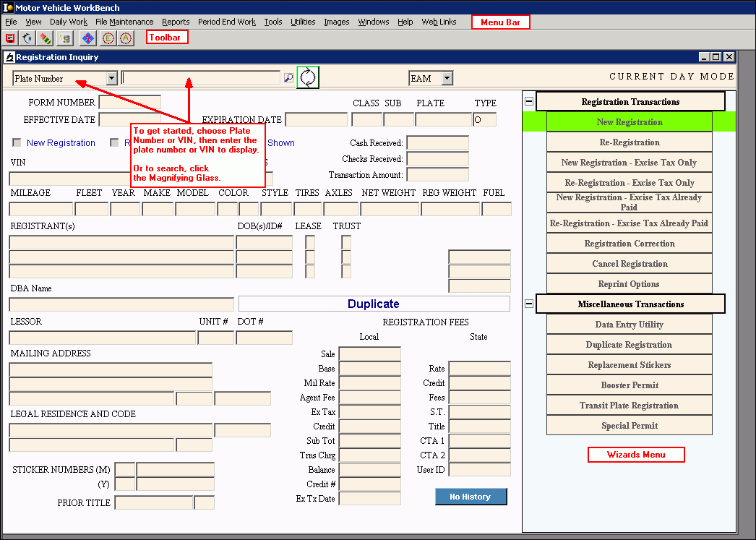
Task: Click the Ex Tx Date field
Action: [x=370, y=499]
